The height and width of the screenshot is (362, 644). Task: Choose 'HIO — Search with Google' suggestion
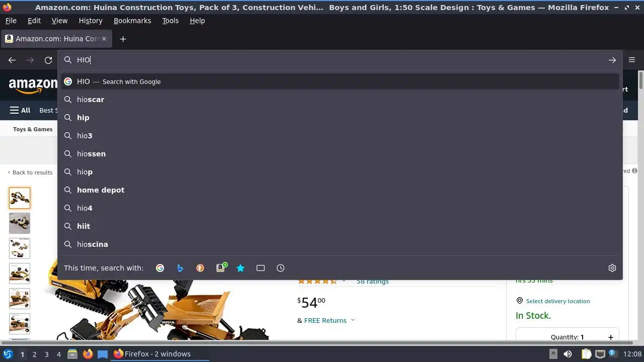(x=340, y=81)
